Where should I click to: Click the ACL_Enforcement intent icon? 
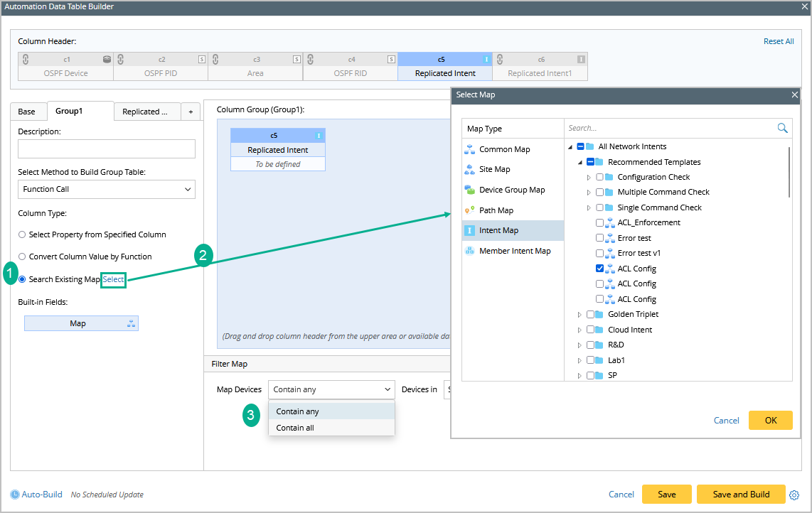pyautogui.click(x=611, y=222)
